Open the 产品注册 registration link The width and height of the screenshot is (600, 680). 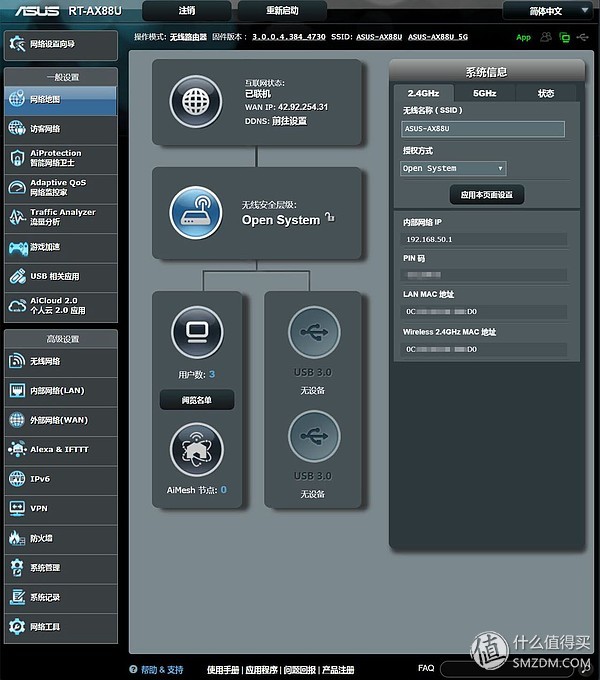click(338, 670)
